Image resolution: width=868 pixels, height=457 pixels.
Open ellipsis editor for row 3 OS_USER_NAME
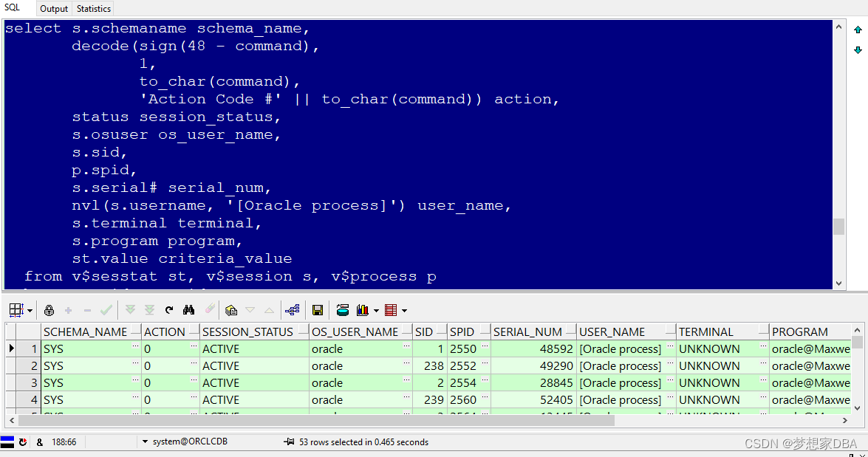pyautogui.click(x=406, y=381)
